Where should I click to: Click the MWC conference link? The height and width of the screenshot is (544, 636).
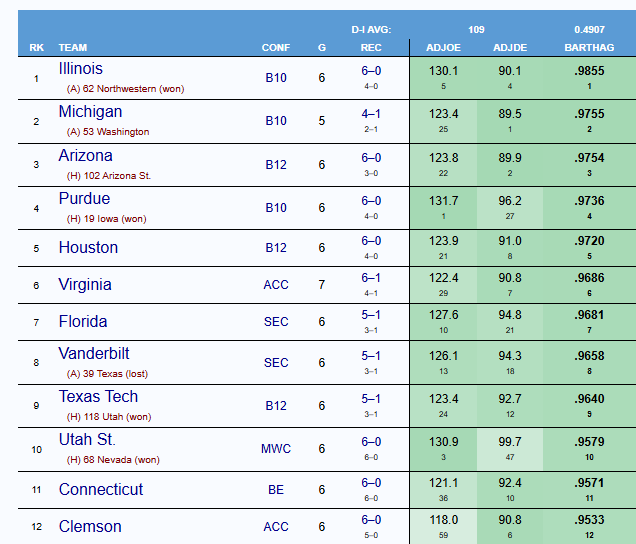point(276,449)
